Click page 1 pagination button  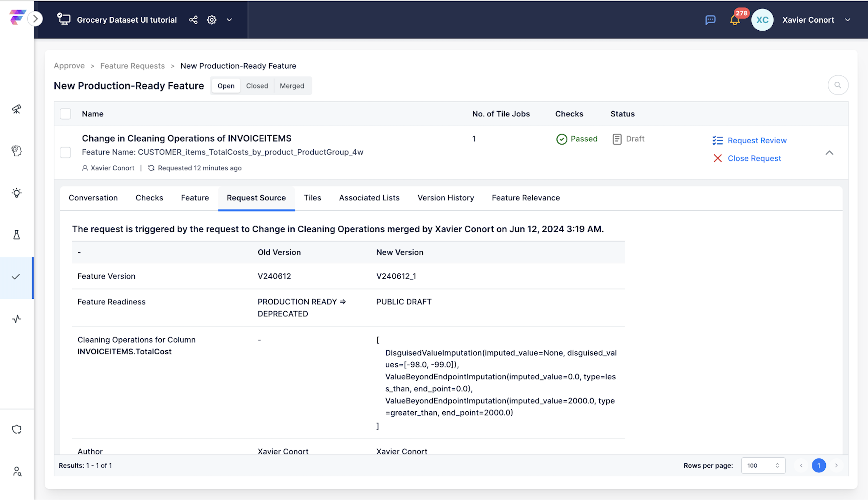click(819, 465)
